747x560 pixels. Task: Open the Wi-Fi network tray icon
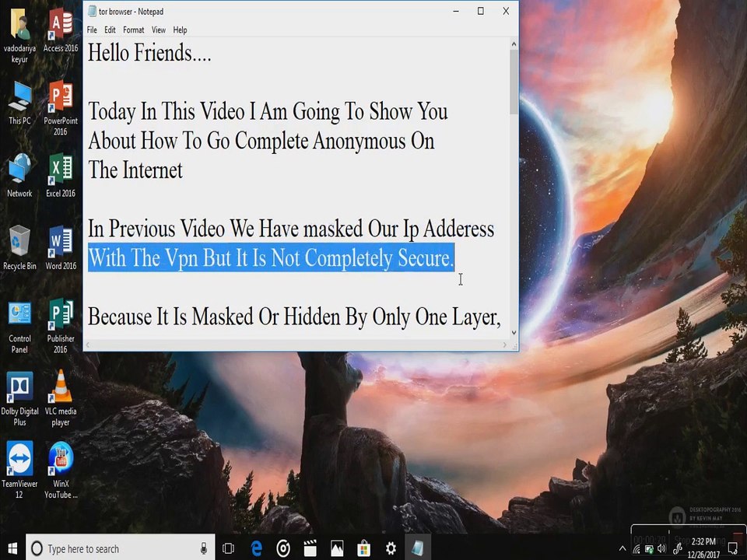[x=637, y=549]
